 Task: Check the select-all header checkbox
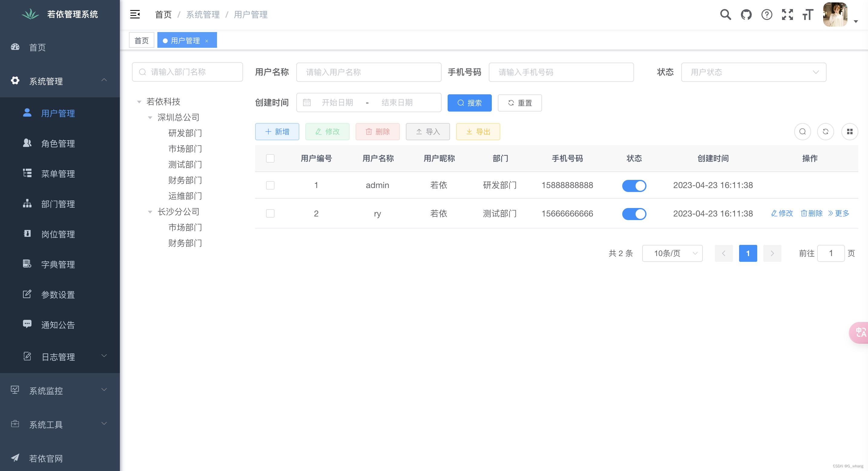pos(270,158)
